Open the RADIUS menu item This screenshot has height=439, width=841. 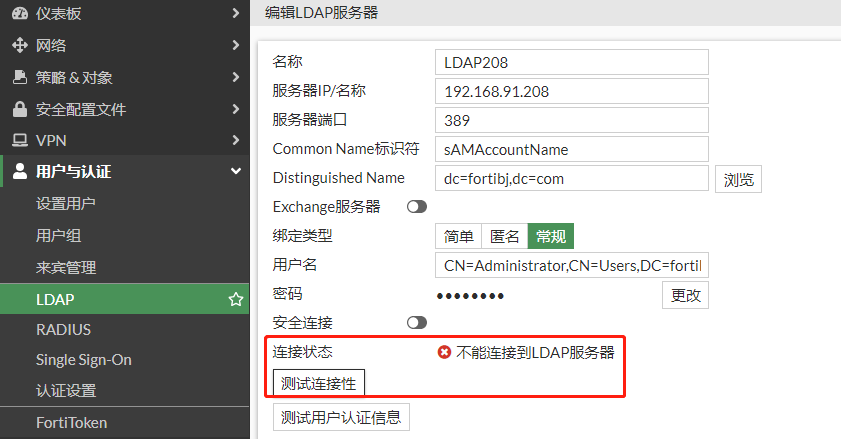coord(63,329)
